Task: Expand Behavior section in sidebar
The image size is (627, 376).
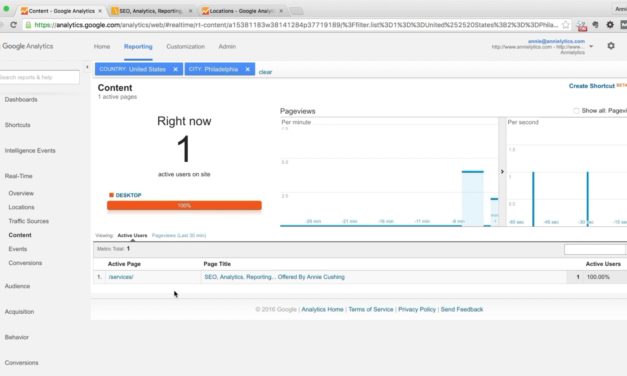Action: pyautogui.click(x=16, y=337)
